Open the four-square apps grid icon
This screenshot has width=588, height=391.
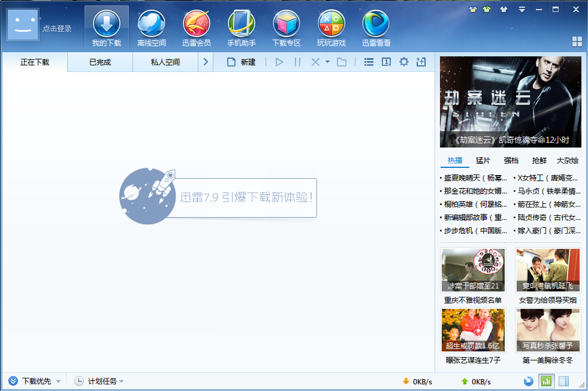pyautogui.click(x=577, y=41)
